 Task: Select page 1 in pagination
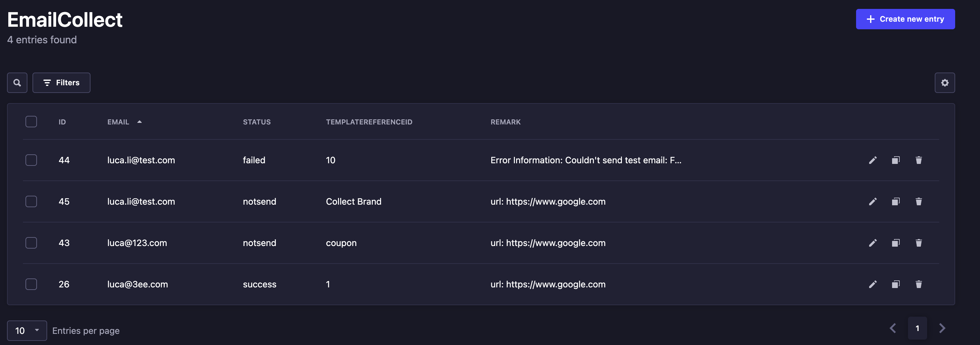pyautogui.click(x=917, y=328)
